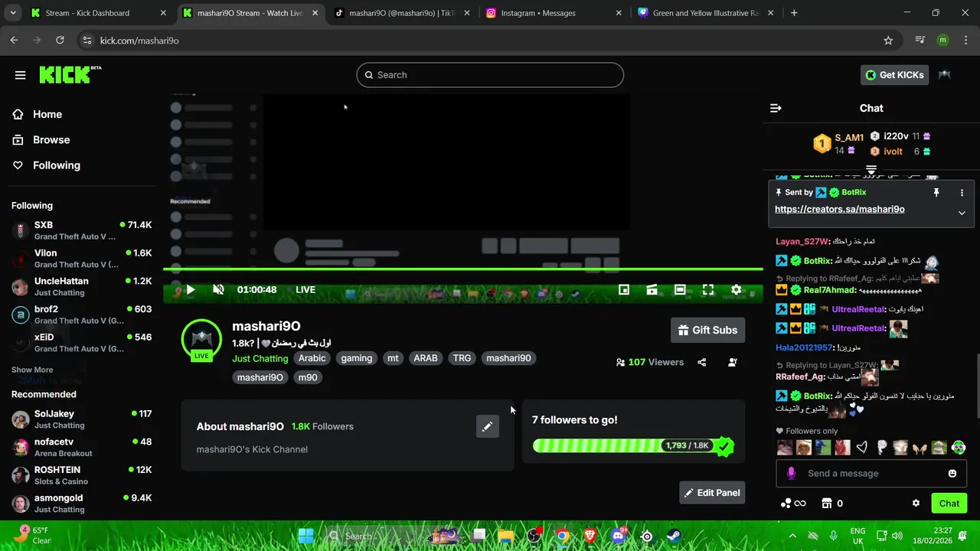Open Steam from the taskbar
This screenshot has height=551, width=980.
click(674, 536)
